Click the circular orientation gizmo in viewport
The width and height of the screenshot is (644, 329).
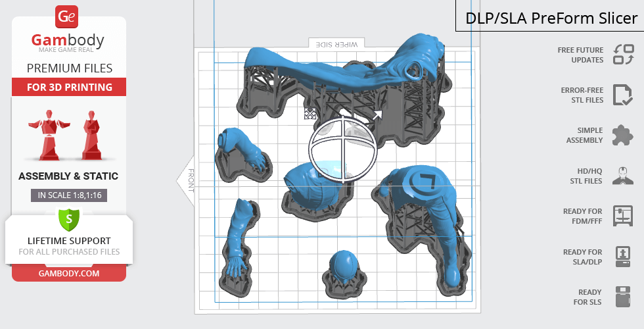tap(342, 149)
